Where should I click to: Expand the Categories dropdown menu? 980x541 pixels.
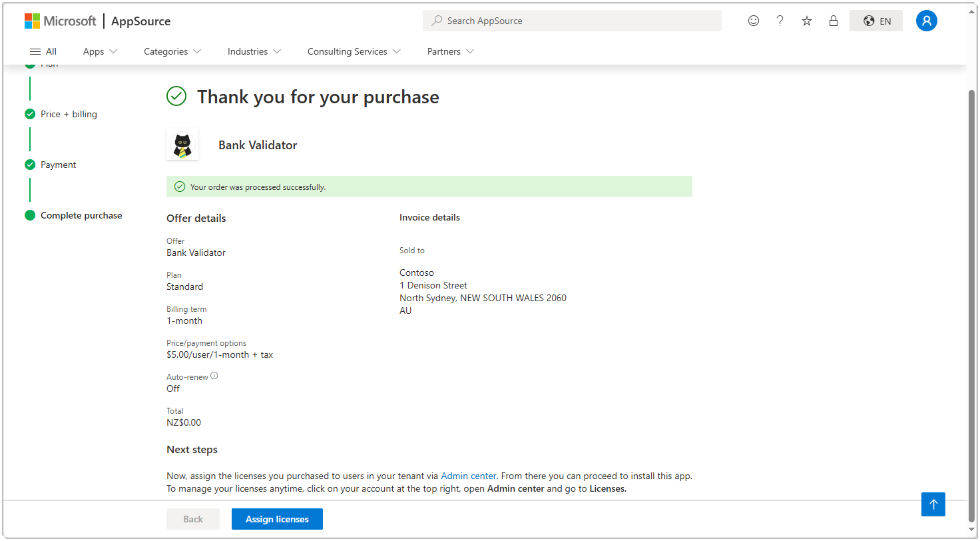coord(172,51)
